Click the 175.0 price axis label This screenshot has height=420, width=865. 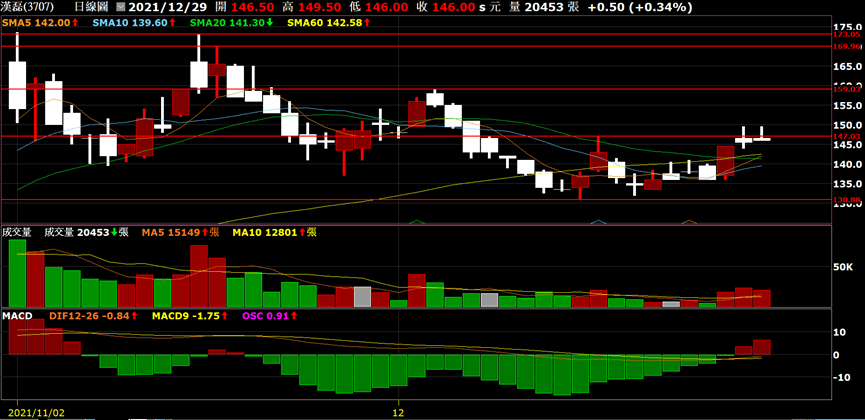pos(847,27)
